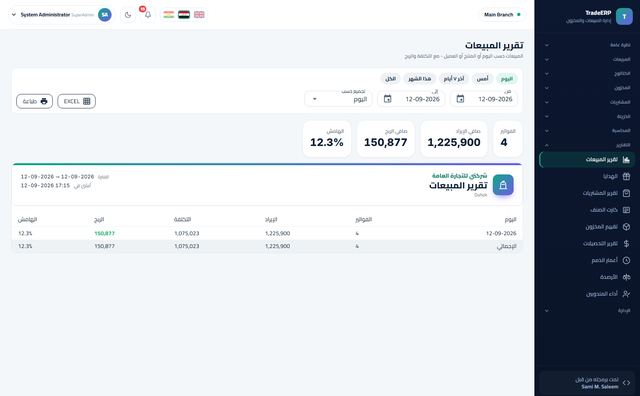Click the صافي الإيراد card showing 1,225,900
The height and width of the screenshot is (396, 640).
coord(454,139)
